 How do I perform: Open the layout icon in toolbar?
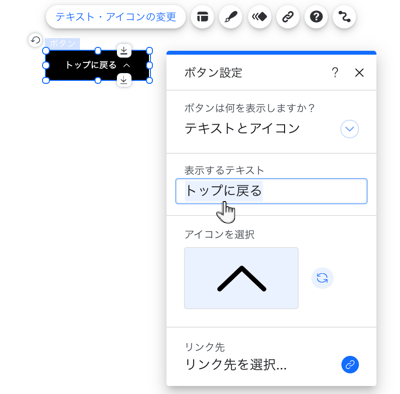click(202, 17)
